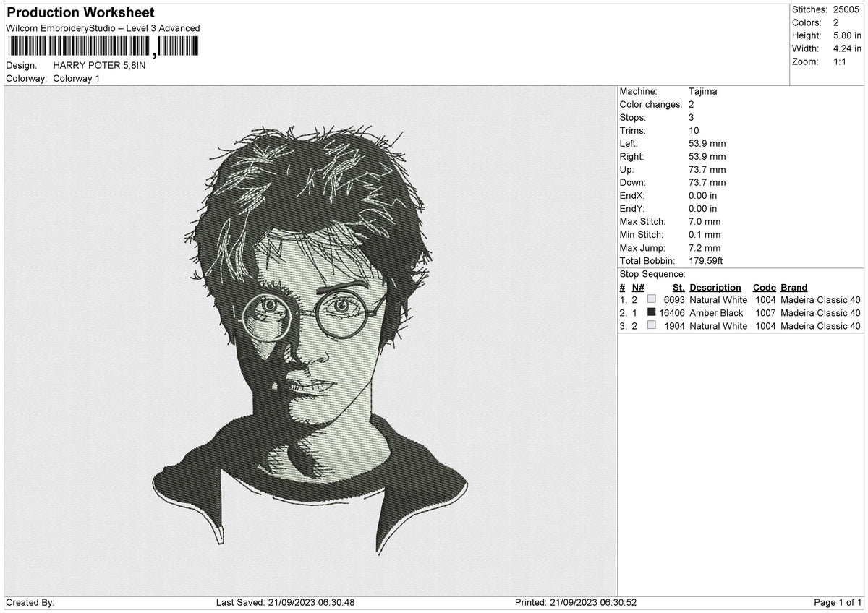Screen dimensions: 868x613
Task: Click the Natural White swatch with 1904 stitches
Action: point(652,326)
